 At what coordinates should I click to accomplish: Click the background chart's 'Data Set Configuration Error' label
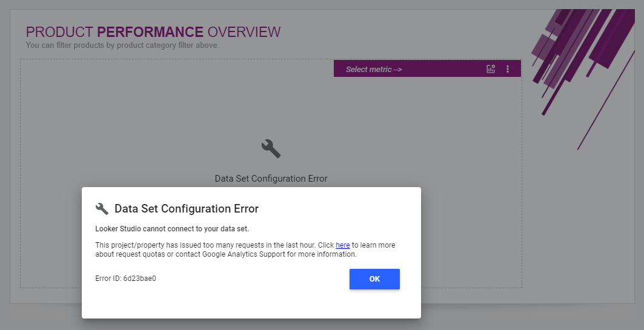(x=271, y=179)
